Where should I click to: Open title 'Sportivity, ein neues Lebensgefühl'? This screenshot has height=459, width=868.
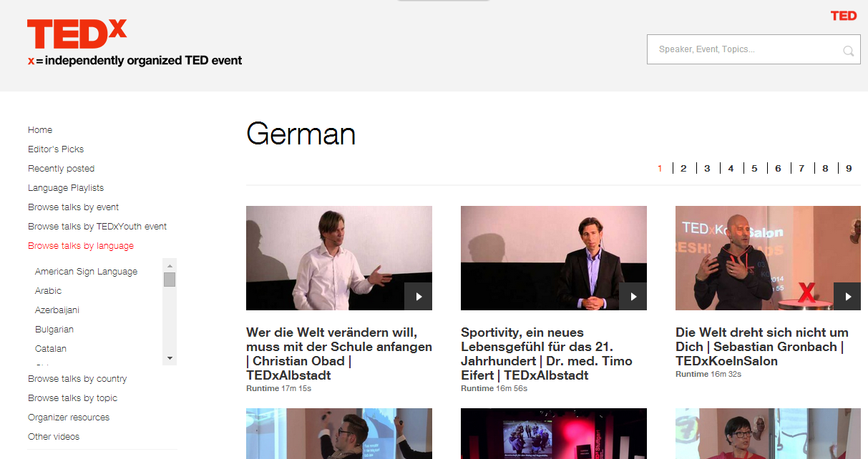(x=547, y=354)
